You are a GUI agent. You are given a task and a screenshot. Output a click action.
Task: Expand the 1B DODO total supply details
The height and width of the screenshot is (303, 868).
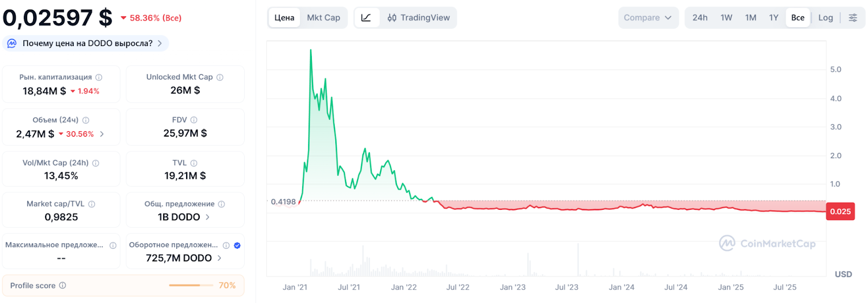(208, 217)
